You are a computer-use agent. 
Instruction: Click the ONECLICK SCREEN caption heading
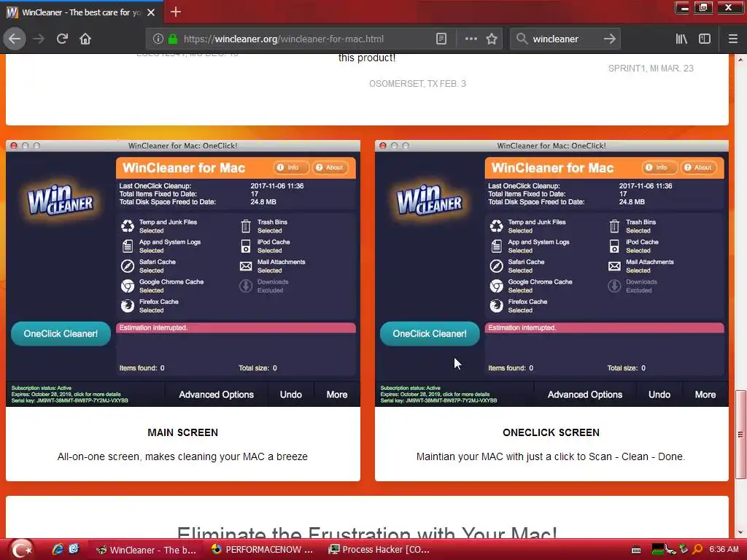coord(551,432)
